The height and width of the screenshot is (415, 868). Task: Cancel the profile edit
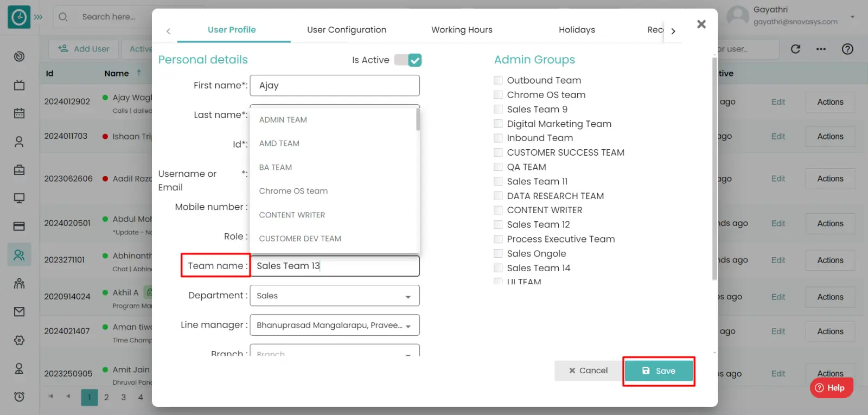(588, 371)
